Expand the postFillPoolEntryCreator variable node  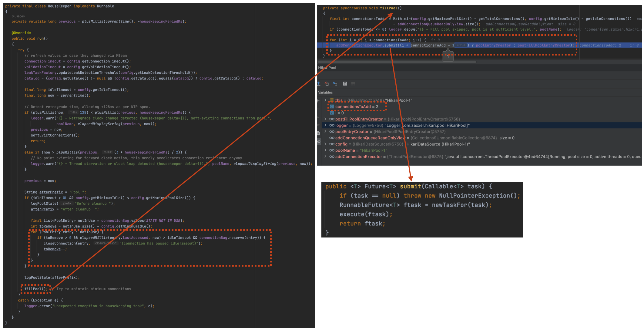point(325,119)
